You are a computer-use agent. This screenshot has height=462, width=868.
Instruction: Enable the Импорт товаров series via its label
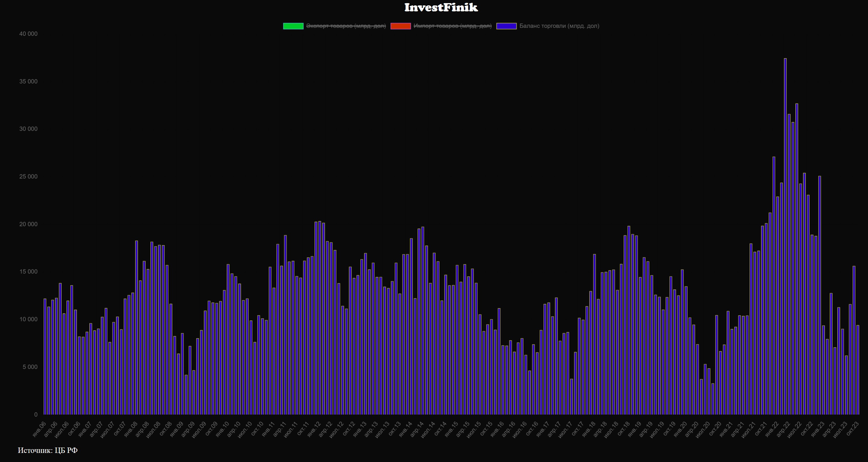pyautogui.click(x=452, y=26)
